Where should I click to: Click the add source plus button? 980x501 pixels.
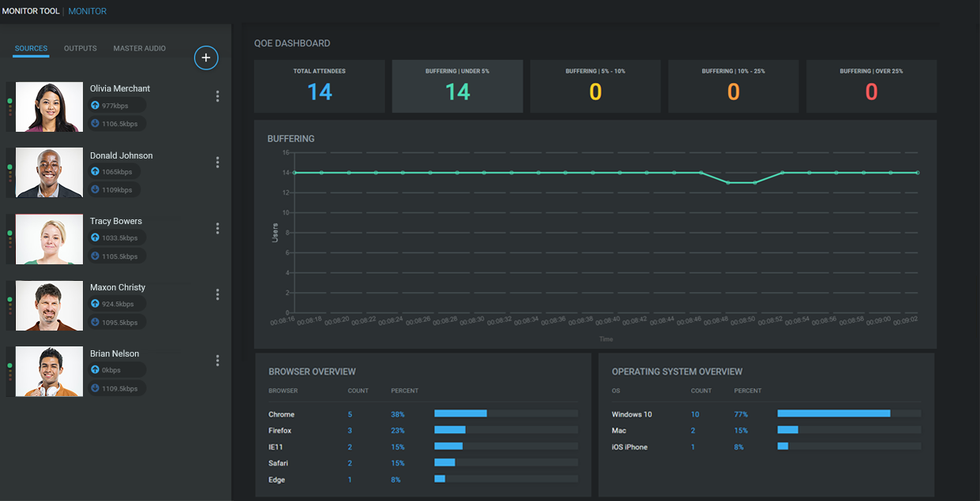[206, 58]
